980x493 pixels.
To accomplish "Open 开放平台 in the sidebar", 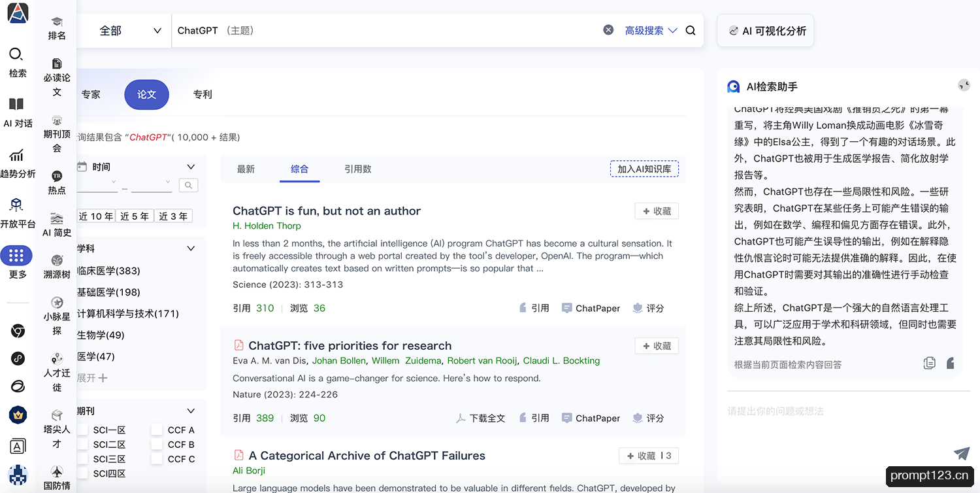I will click(x=18, y=213).
